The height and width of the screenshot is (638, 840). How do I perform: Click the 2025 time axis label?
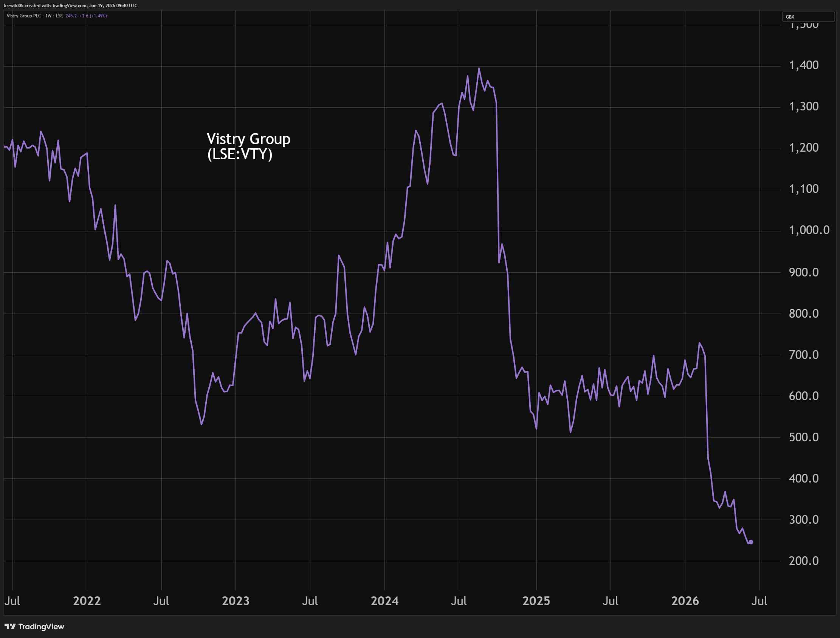[x=536, y=601]
